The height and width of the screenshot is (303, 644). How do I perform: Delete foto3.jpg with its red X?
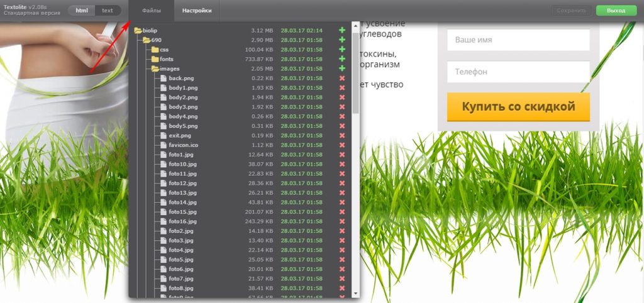coord(341,240)
